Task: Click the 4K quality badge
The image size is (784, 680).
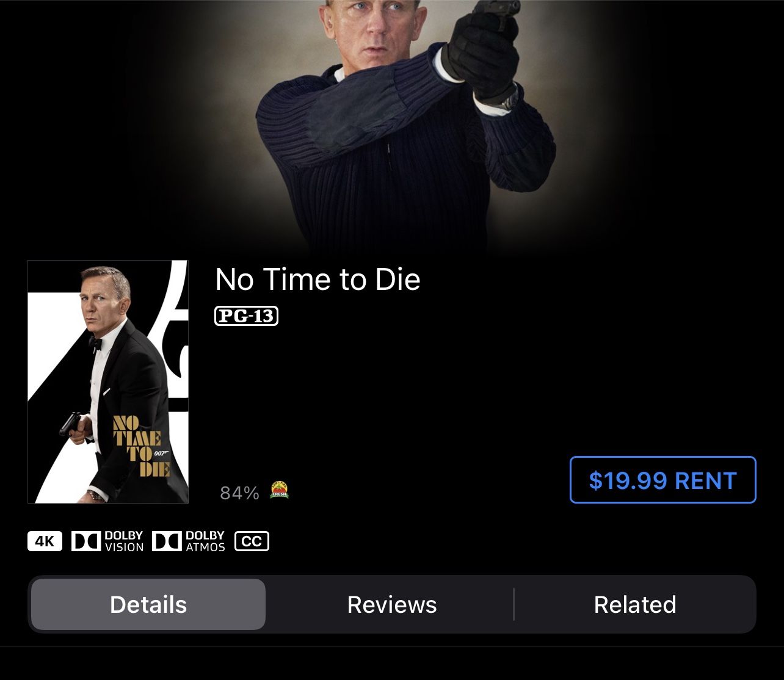Action: [45, 541]
